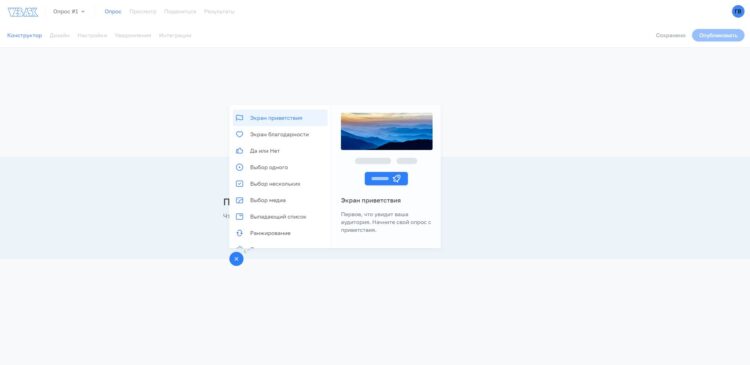Click the Опубликовать publish button
The image size is (750, 365).
tap(718, 35)
